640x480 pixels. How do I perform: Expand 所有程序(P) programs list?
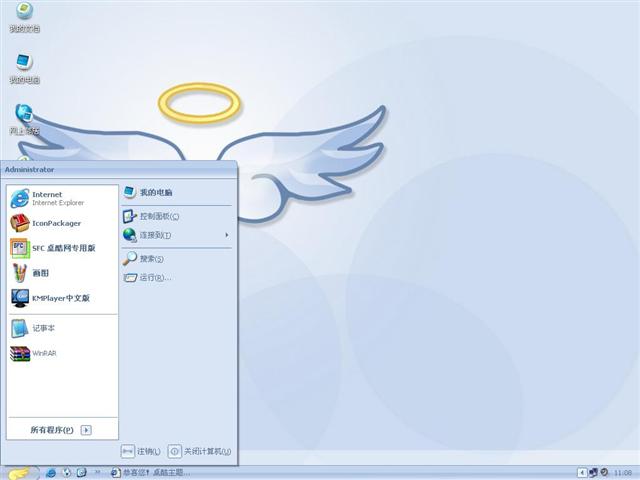(x=62, y=430)
